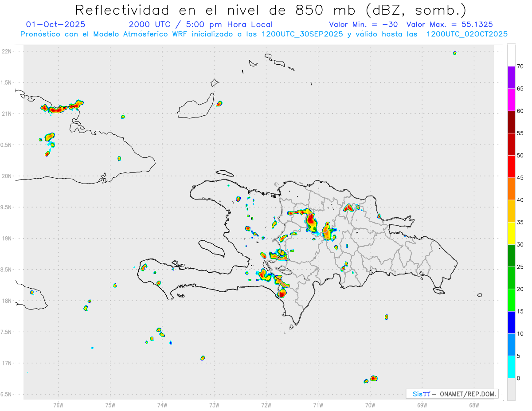Click the colorbar tick label '65'
Screen dimensions: 532x411
tap(520, 89)
